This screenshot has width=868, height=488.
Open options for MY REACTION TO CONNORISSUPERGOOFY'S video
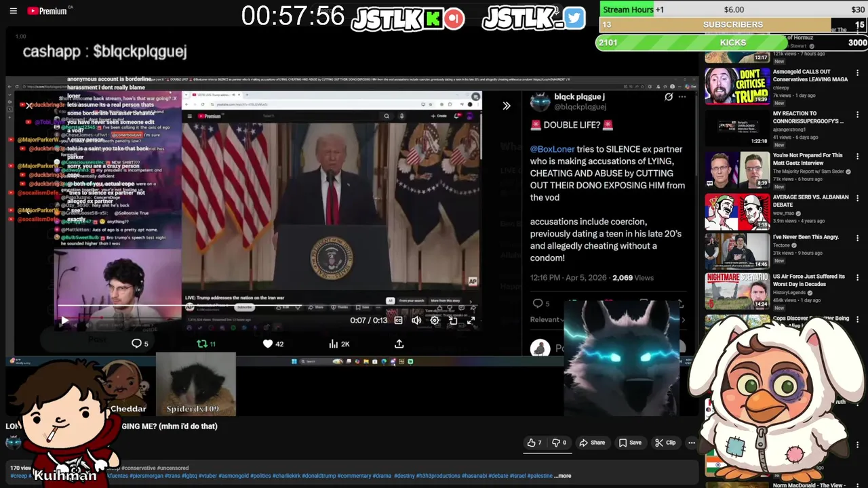[x=857, y=115]
